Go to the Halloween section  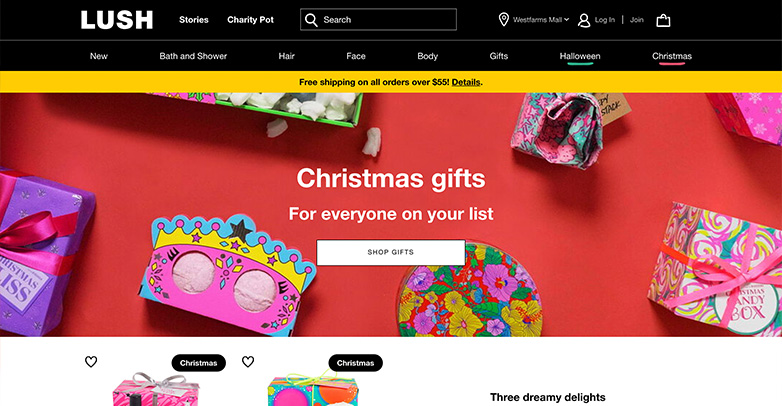(x=580, y=56)
